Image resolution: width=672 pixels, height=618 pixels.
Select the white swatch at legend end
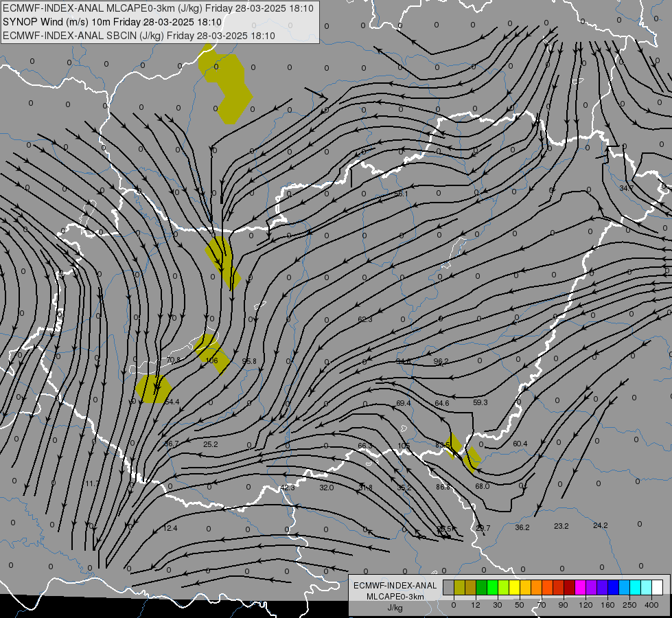point(658,587)
